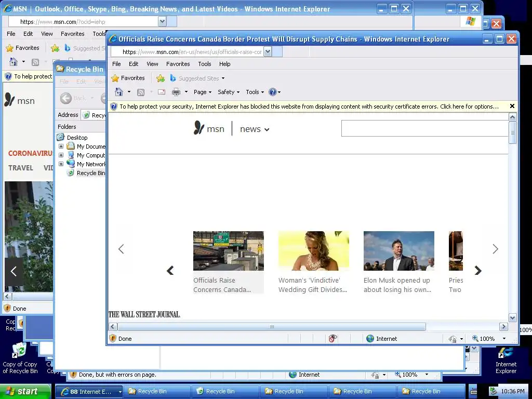
Task: Click the Windows flag logo in the back IE window
Action: (470, 21)
